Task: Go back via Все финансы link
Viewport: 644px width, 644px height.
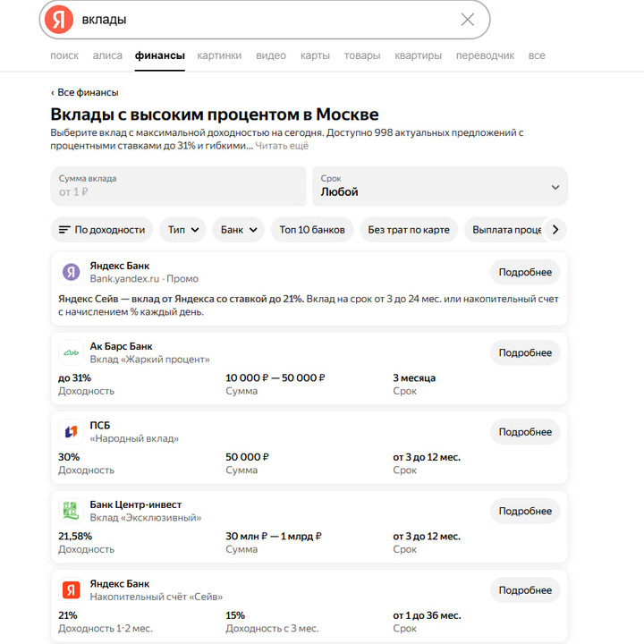Action: (85, 92)
